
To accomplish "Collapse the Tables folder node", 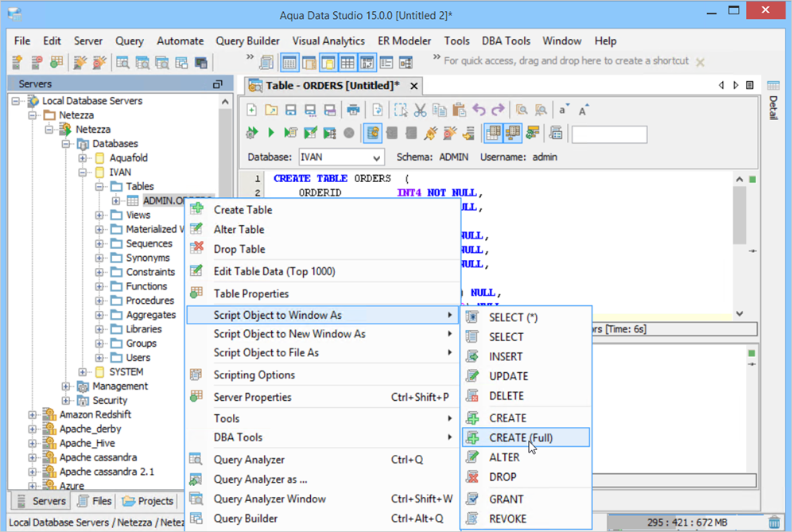I will pyautogui.click(x=99, y=186).
